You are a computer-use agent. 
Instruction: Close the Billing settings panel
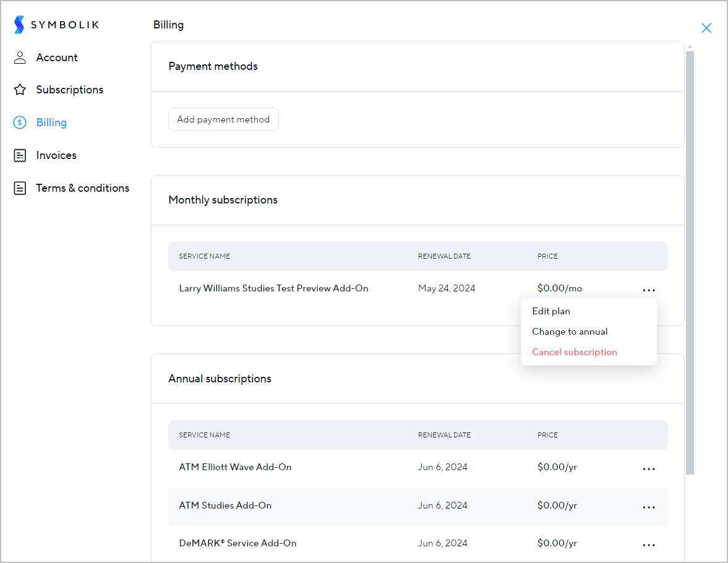(706, 28)
